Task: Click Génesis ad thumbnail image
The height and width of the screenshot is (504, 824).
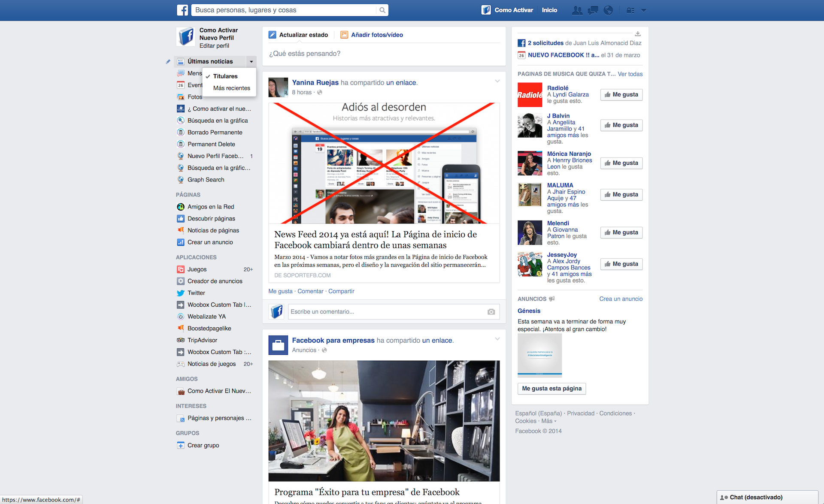Action: coord(539,355)
